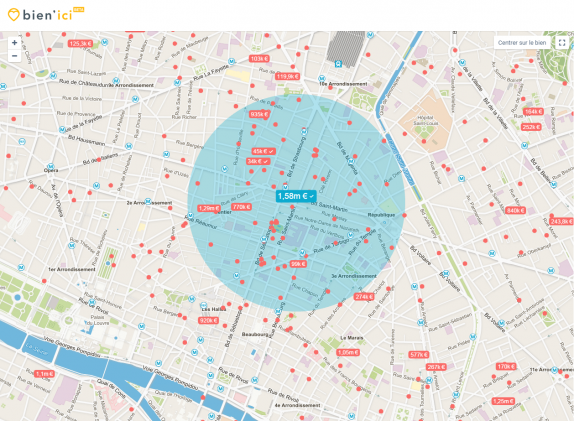574x421 pixels.
Task: Open the 164k€ listing marker
Action: tap(533, 111)
